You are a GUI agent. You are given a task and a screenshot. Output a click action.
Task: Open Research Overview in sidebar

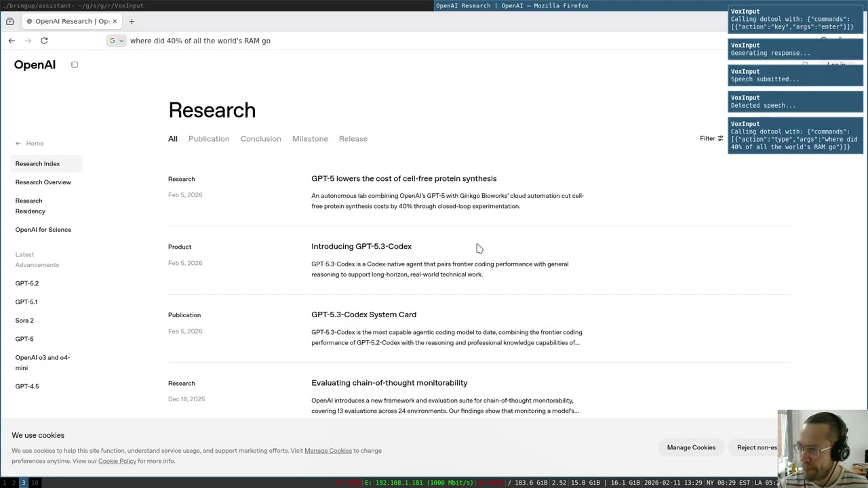43,182
